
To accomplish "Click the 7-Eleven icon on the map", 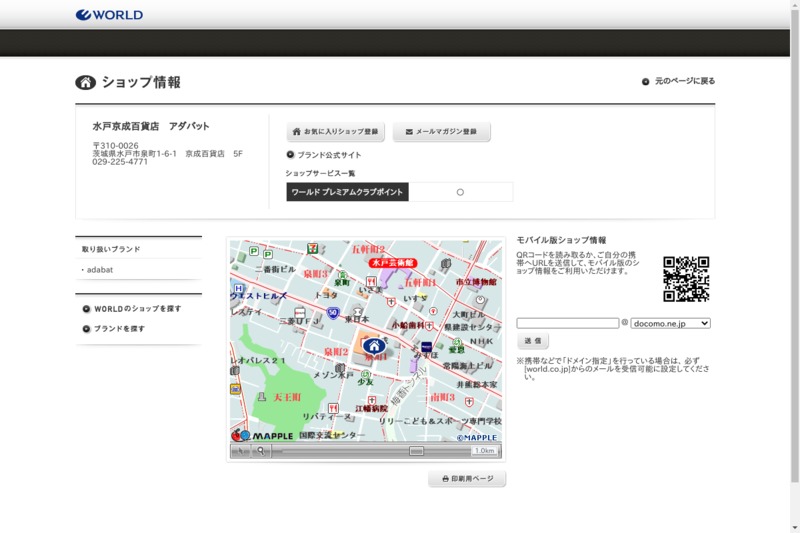I will (x=312, y=248).
